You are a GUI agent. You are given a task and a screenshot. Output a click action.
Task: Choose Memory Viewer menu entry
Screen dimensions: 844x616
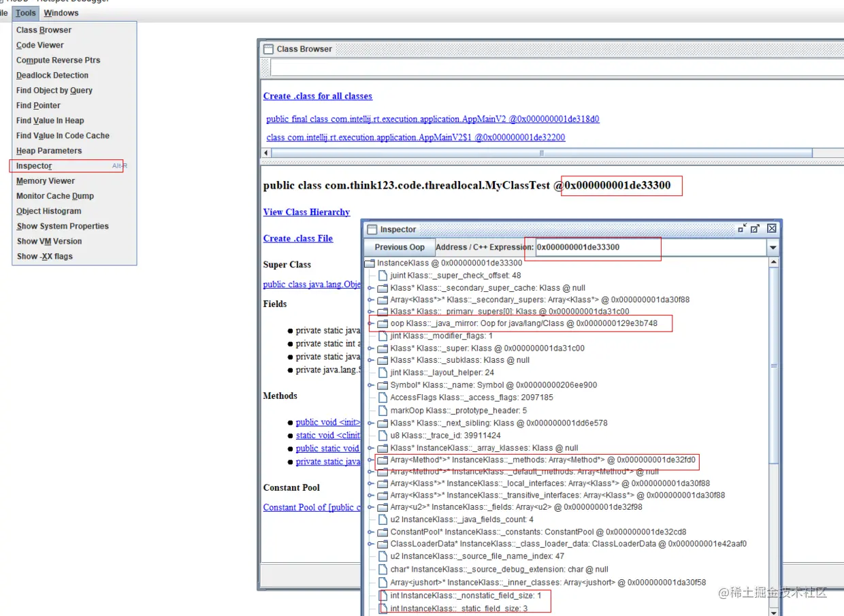tap(74, 181)
